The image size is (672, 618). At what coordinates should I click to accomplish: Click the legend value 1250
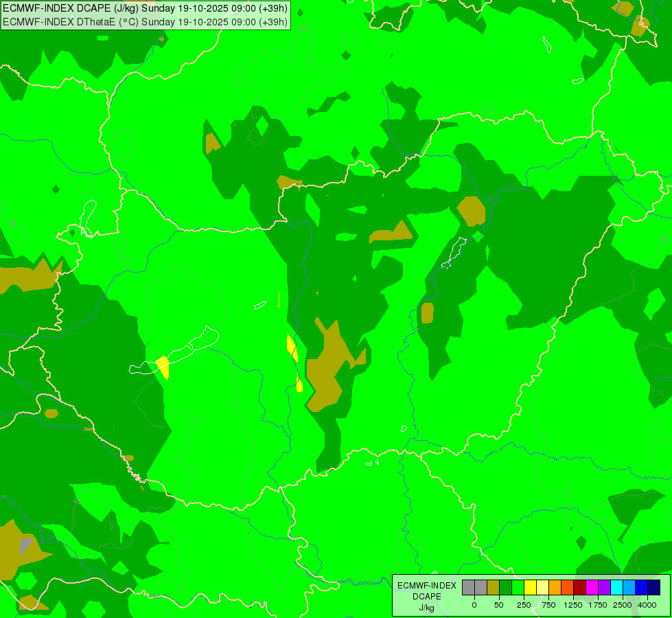pos(573,605)
